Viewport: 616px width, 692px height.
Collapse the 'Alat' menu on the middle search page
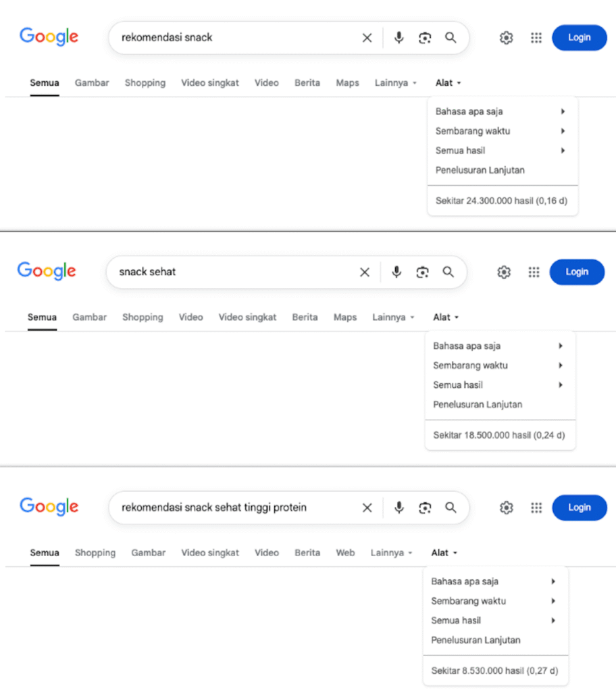coord(445,317)
